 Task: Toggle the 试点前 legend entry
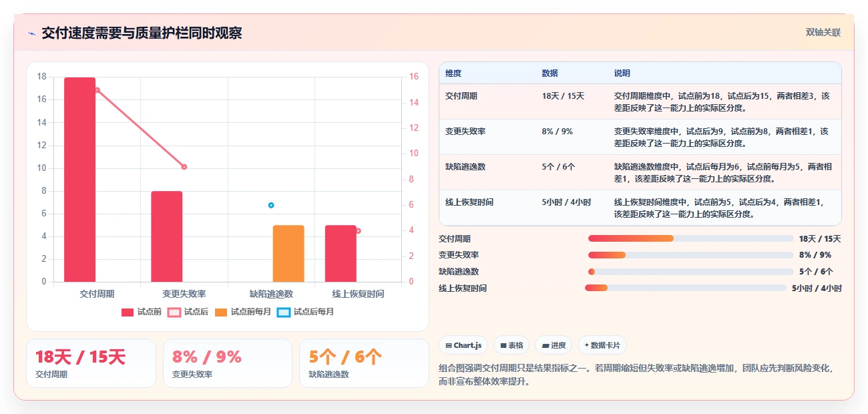tap(142, 311)
